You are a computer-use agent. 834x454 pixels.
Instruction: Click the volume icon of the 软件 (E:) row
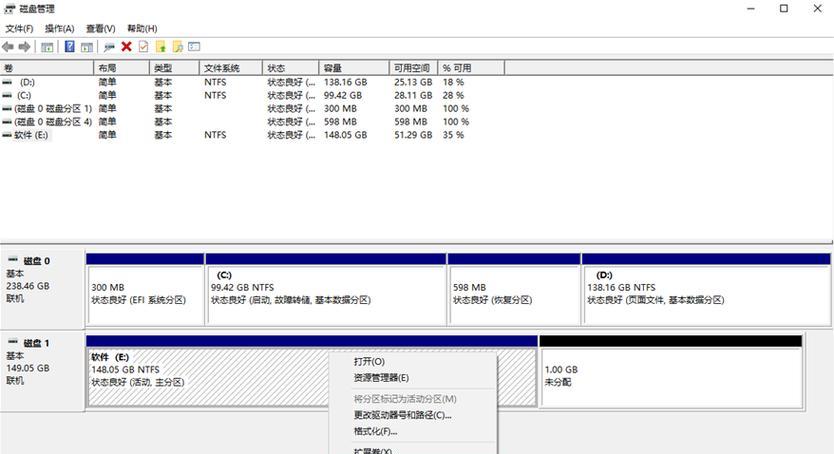point(7,135)
